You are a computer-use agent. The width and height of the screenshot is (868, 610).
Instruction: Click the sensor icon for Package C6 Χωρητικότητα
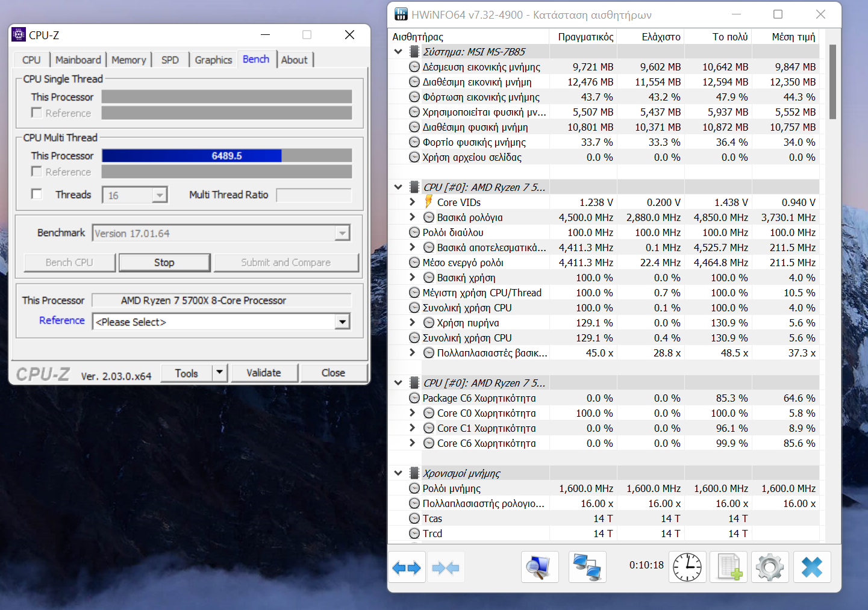point(414,398)
